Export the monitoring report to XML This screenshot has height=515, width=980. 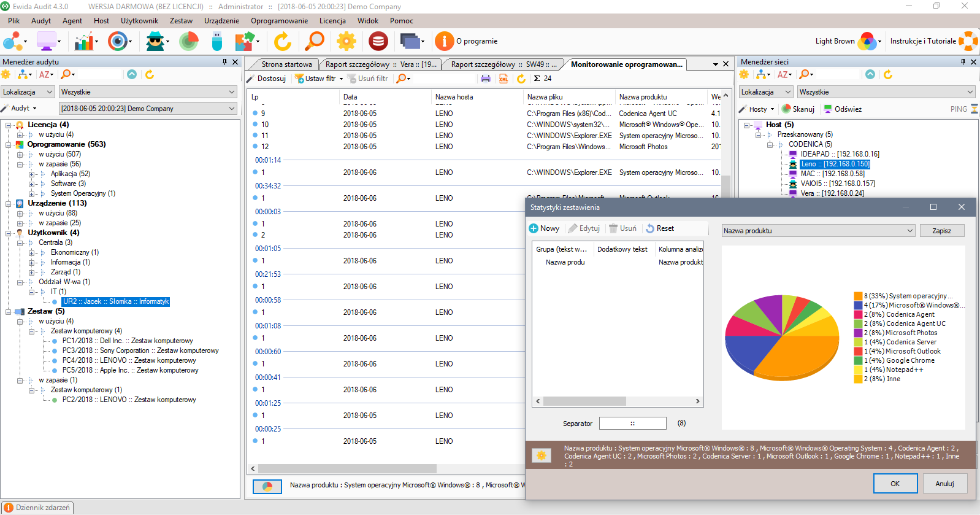tap(503, 79)
